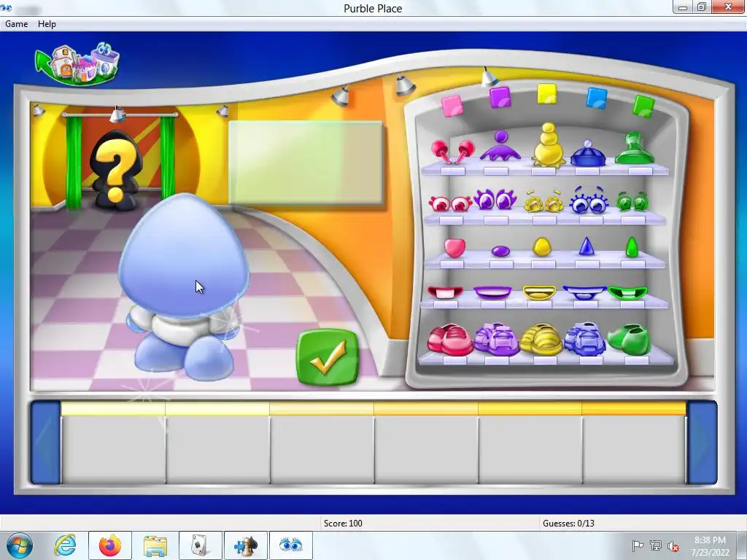This screenshot has height=560, width=747.
Task: Select the purple color swatch
Action: [500, 97]
